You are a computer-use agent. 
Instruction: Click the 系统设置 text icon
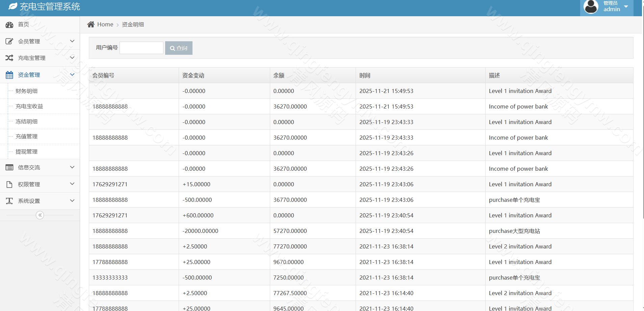click(9, 201)
